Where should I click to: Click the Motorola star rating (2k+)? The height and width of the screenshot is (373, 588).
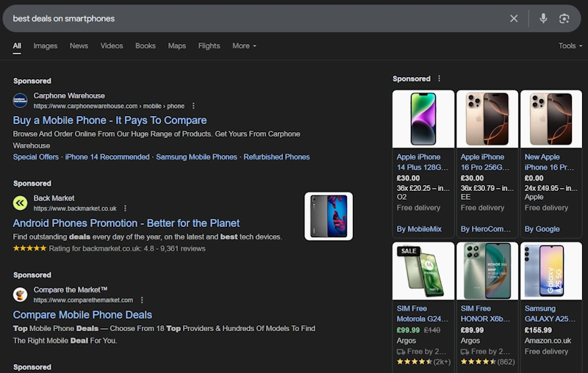click(424, 362)
